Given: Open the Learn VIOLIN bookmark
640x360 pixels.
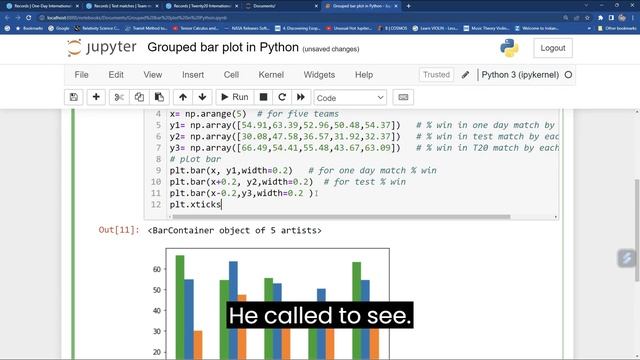Looking at the screenshot, I should [x=436, y=28].
